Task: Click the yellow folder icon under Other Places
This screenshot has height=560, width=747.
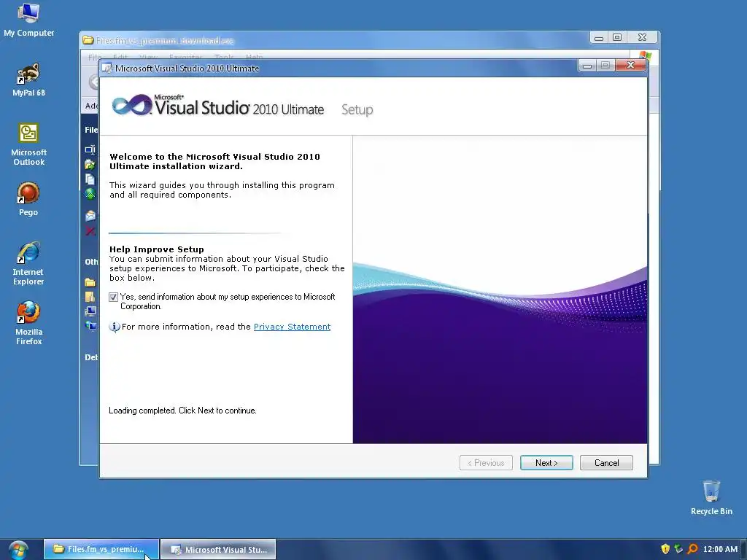Action: 90,282
